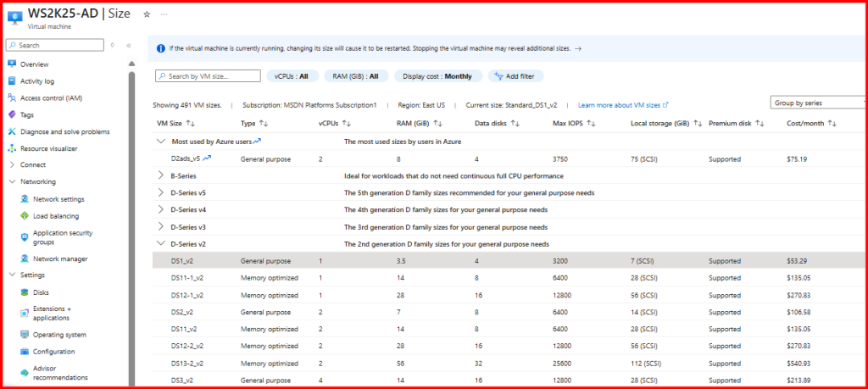Open the vCPUs filter pill

(292, 76)
